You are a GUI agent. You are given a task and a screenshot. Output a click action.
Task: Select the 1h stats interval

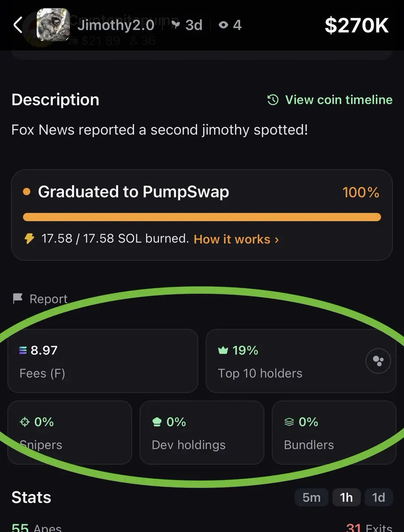coord(346,497)
